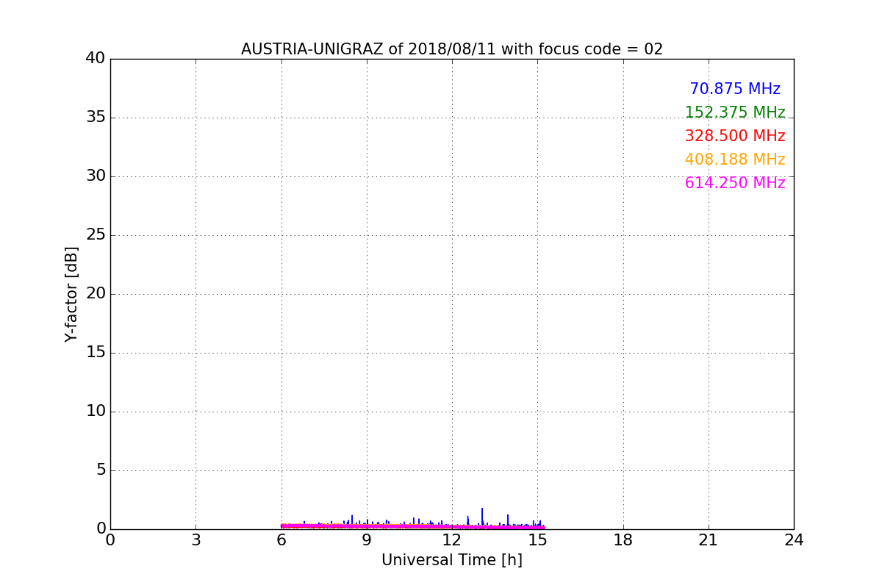Click the plot title AUSTRIA-UNIGRAZ of 2018/08/11
The height and width of the screenshot is (588, 882).
[x=452, y=49]
